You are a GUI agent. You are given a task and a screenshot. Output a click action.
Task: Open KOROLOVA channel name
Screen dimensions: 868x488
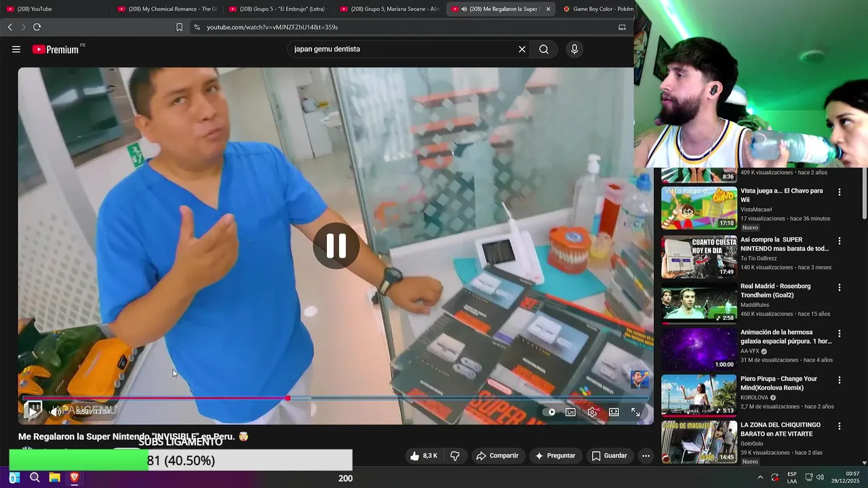[x=754, y=398]
